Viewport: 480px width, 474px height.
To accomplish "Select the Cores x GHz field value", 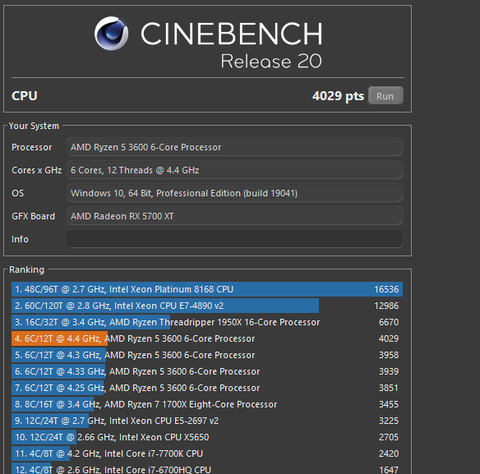I will coord(234,170).
